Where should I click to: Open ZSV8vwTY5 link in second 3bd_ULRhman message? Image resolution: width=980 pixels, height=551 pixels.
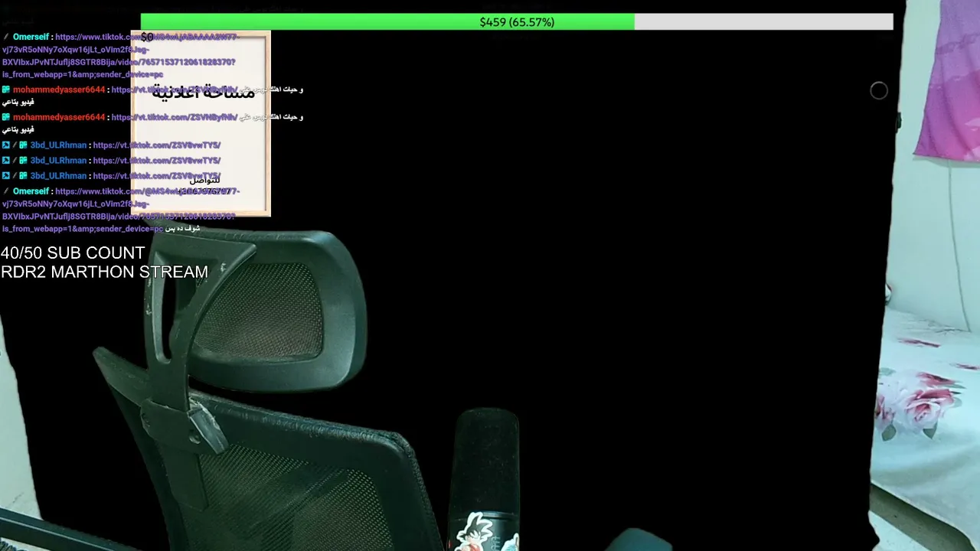[157, 161]
